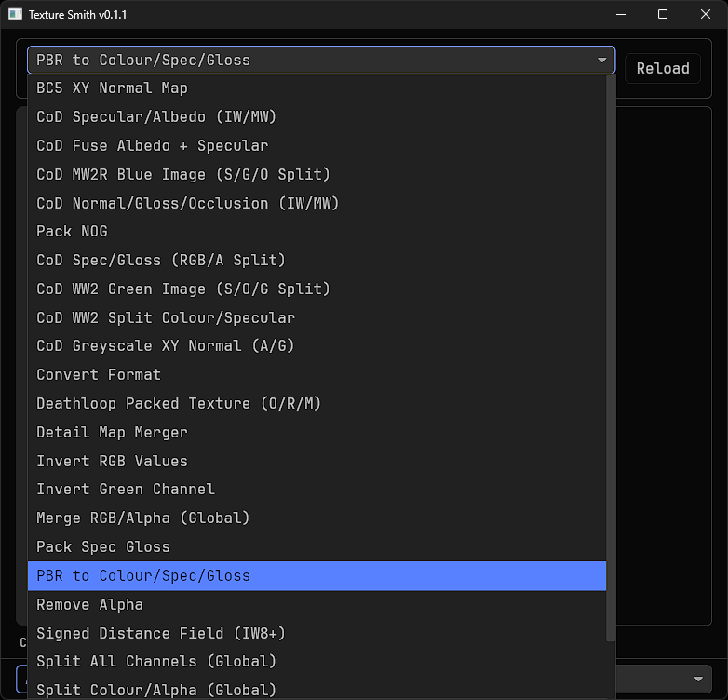Choose the Convert Format option
Image resolution: width=728 pixels, height=700 pixels.
317,375
